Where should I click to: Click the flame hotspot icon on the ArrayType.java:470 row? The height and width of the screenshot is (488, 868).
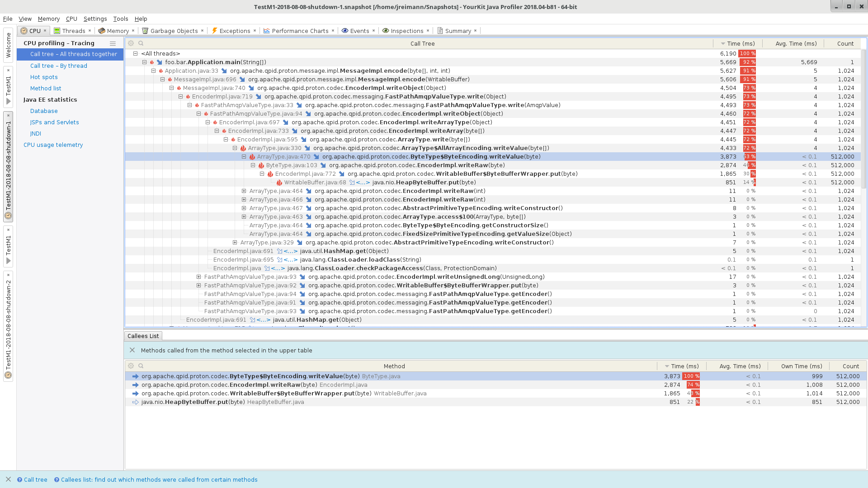252,157
